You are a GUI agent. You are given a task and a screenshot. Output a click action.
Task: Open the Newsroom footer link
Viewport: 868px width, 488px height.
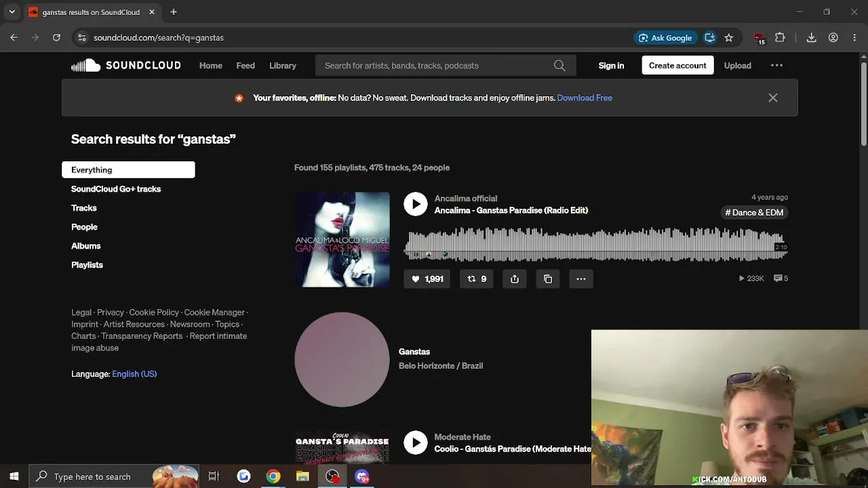click(x=190, y=325)
